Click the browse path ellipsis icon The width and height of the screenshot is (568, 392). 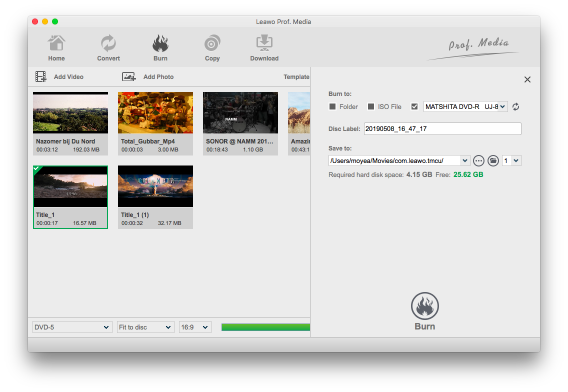click(478, 160)
